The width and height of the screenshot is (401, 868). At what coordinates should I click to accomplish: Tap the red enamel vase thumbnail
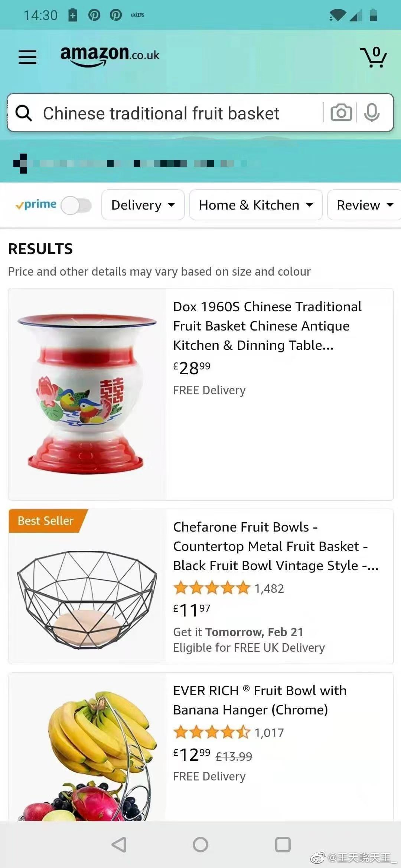(87, 394)
